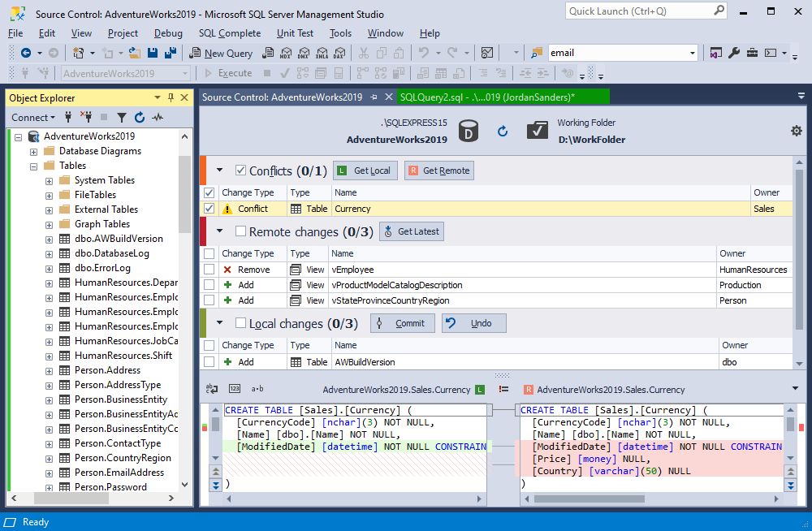812x531 pixels.
Task: Refresh the Source Control database comparison
Action: point(503,131)
